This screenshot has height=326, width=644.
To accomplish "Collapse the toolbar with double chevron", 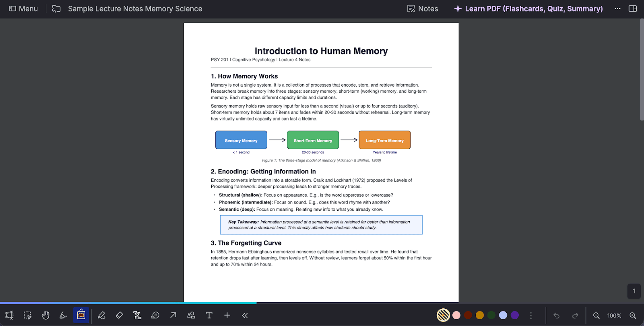I will pos(245,315).
